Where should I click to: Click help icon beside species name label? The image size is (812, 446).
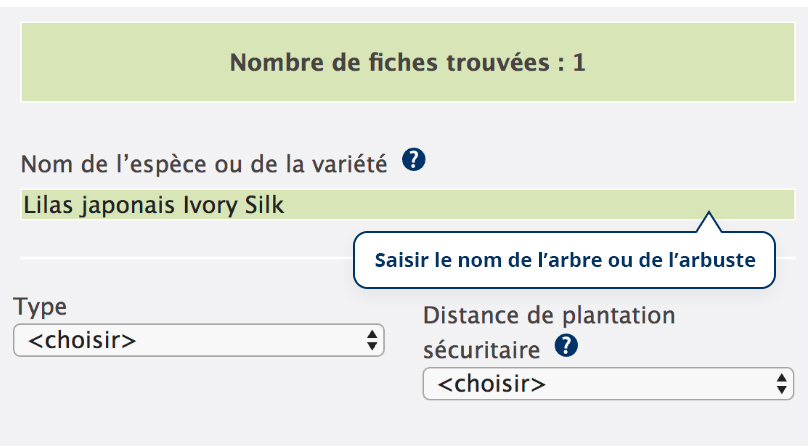click(415, 160)
